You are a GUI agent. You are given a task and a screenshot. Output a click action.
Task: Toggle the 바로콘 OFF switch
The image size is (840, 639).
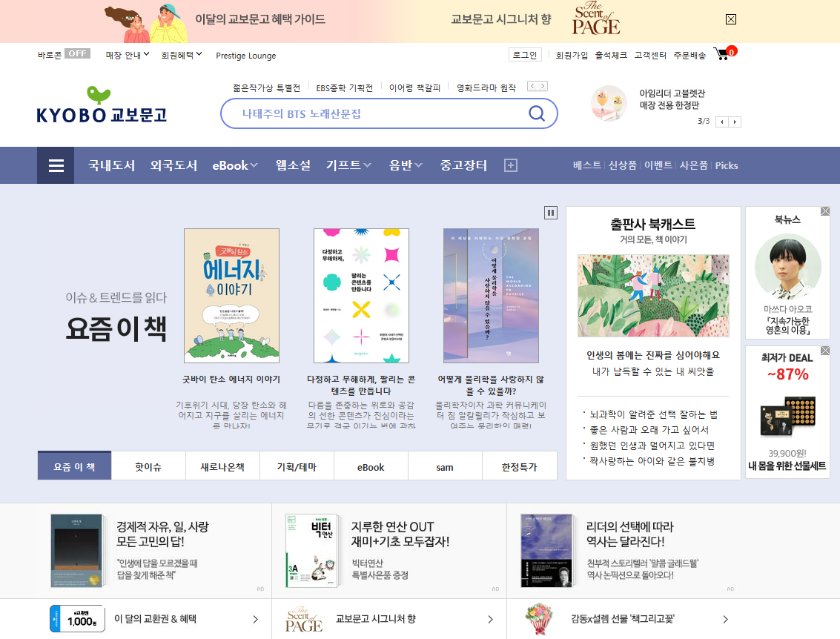(77, 53)
